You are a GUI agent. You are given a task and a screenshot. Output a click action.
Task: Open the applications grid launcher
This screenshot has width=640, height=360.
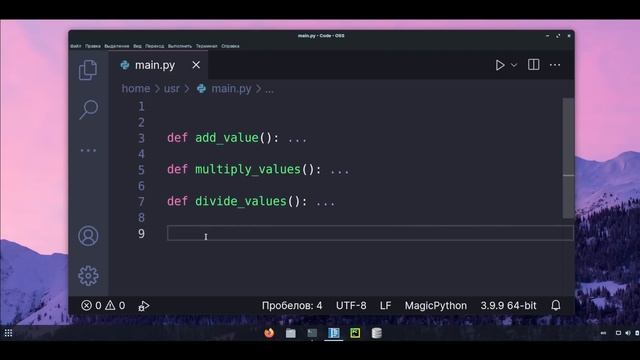[x=8, y=333]
